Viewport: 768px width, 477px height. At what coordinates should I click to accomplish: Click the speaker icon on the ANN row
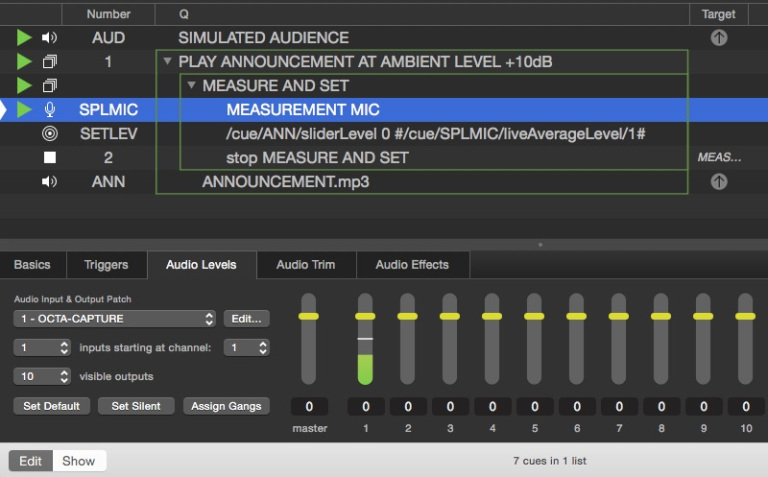tap(50, 182)
